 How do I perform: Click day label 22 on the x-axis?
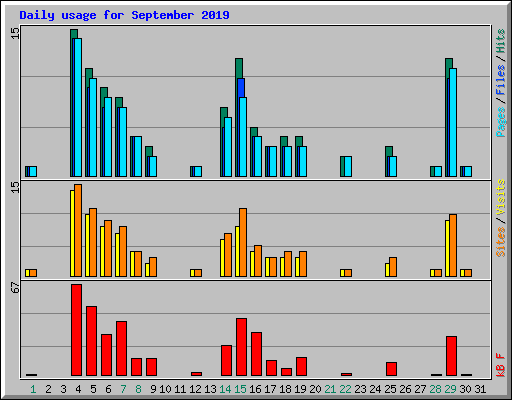(345, 389)
